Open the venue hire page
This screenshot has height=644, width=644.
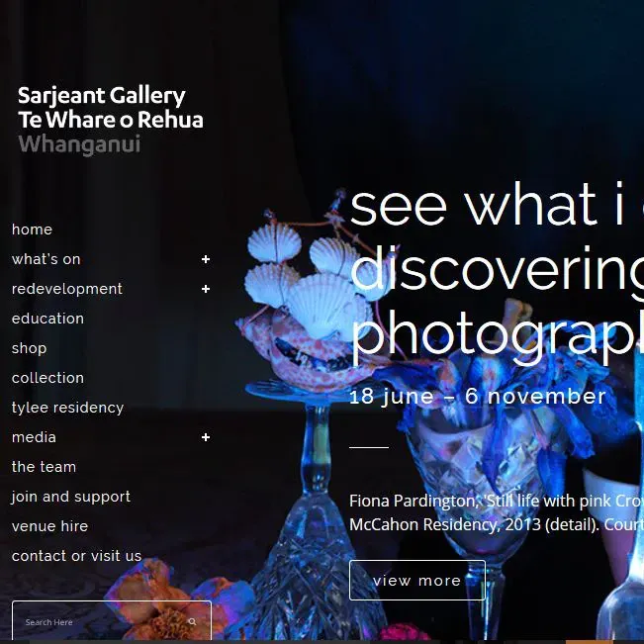[x=49, y=526]
